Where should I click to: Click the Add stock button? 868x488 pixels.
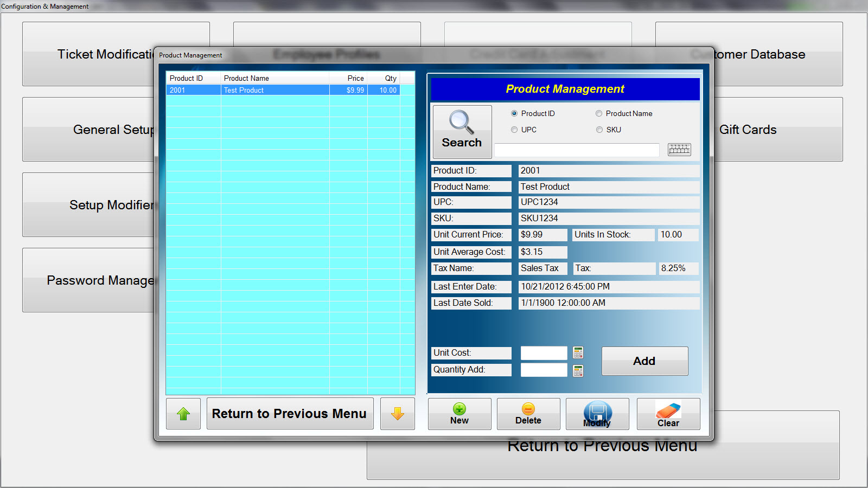click(x=644, y=361)
